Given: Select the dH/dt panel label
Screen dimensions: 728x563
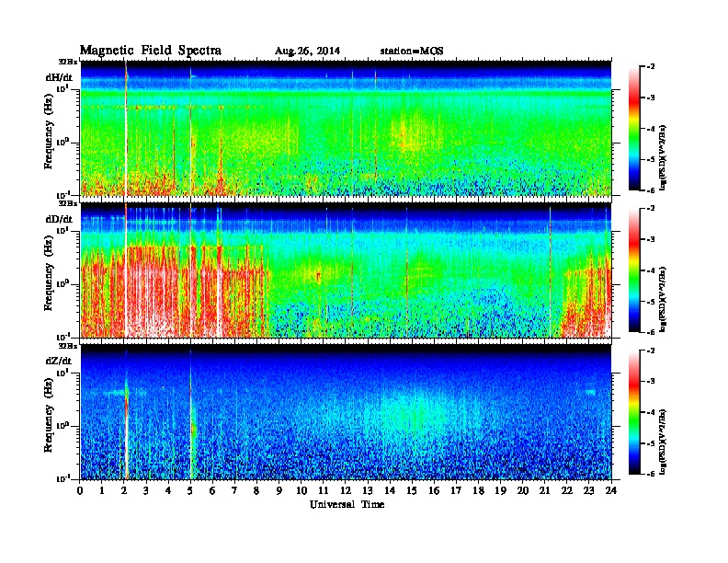Looking at the screenshot, I should [x=59, y=77].
